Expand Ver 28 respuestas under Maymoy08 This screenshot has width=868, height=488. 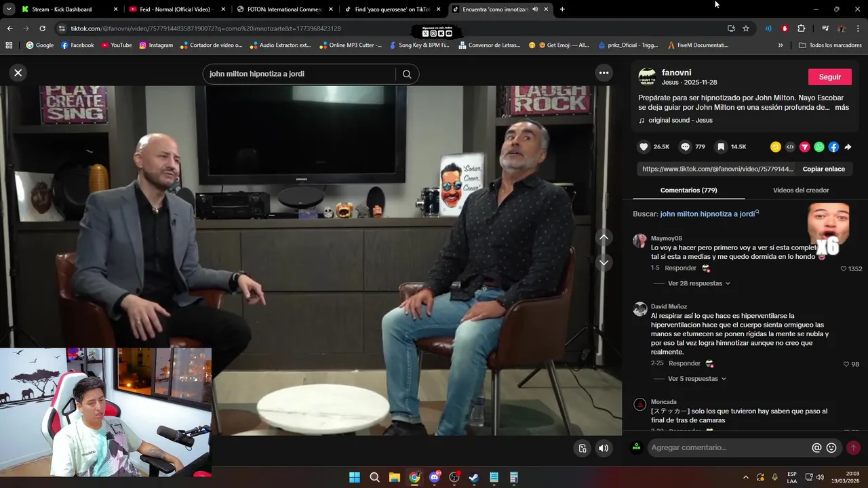pyautogui.click(x=698, y=283)
